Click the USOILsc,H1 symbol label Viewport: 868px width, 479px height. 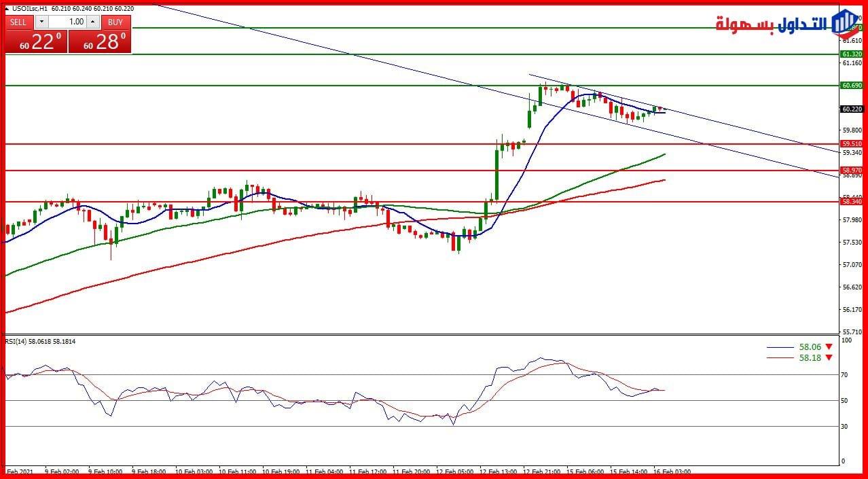pyautogui.click(x=30, y=8)
